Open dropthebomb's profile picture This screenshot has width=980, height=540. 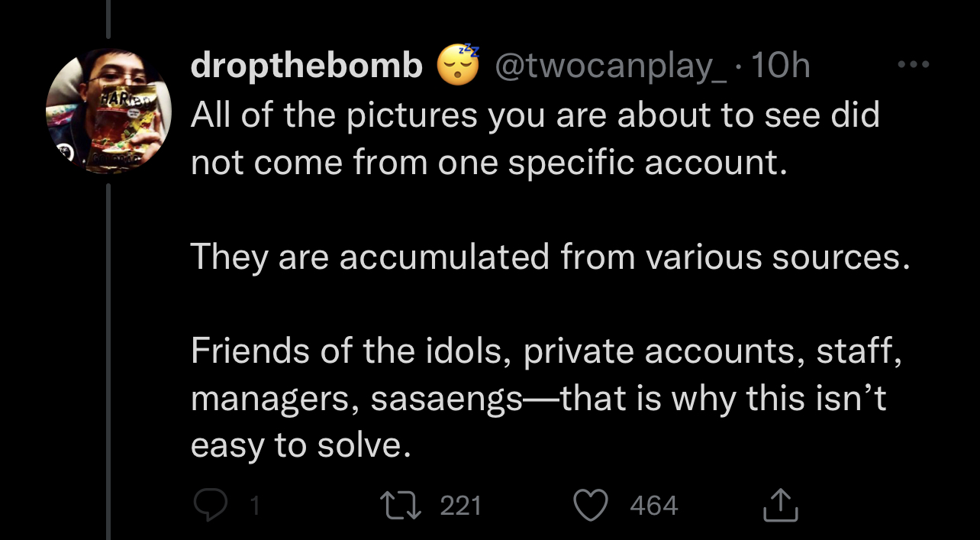[108, 111]
